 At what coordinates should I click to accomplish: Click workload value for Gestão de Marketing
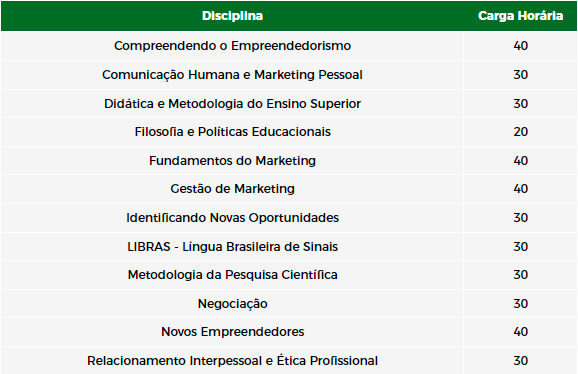tap(520, 189)
